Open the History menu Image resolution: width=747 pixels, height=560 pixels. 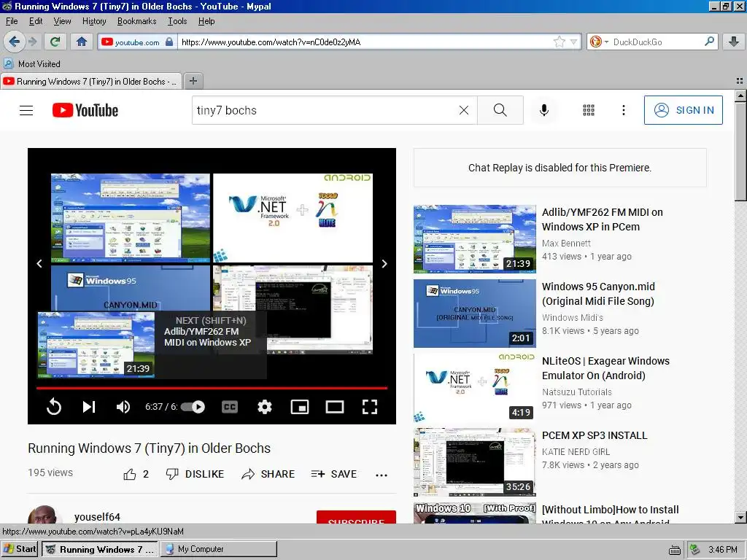click(x=94, y=21)
